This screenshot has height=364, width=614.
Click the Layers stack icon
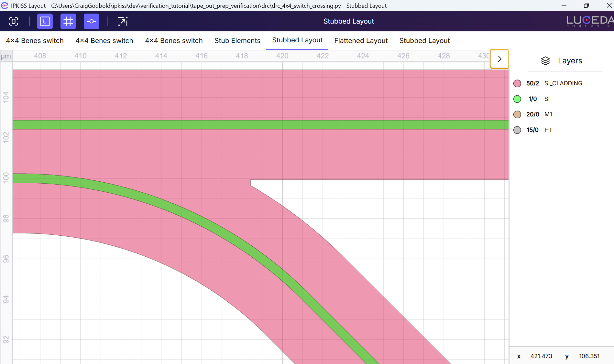tap(545, 61)
